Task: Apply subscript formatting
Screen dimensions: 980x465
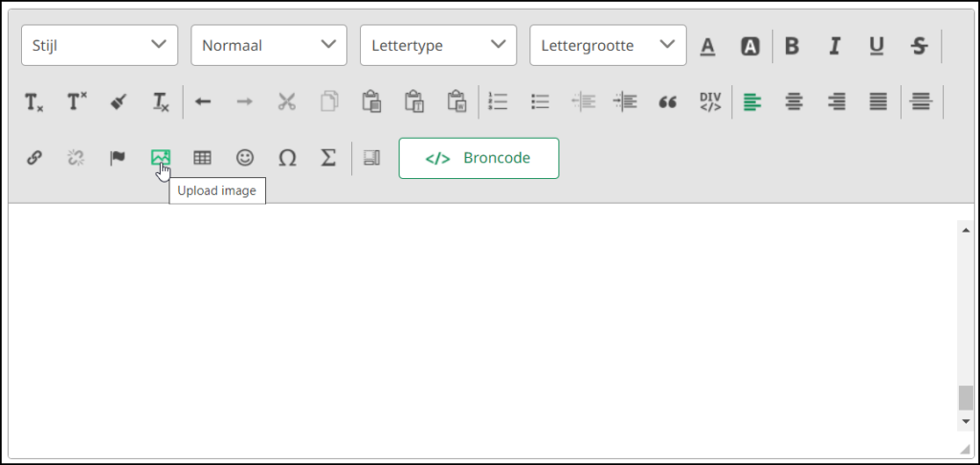Action: point(34,101)
